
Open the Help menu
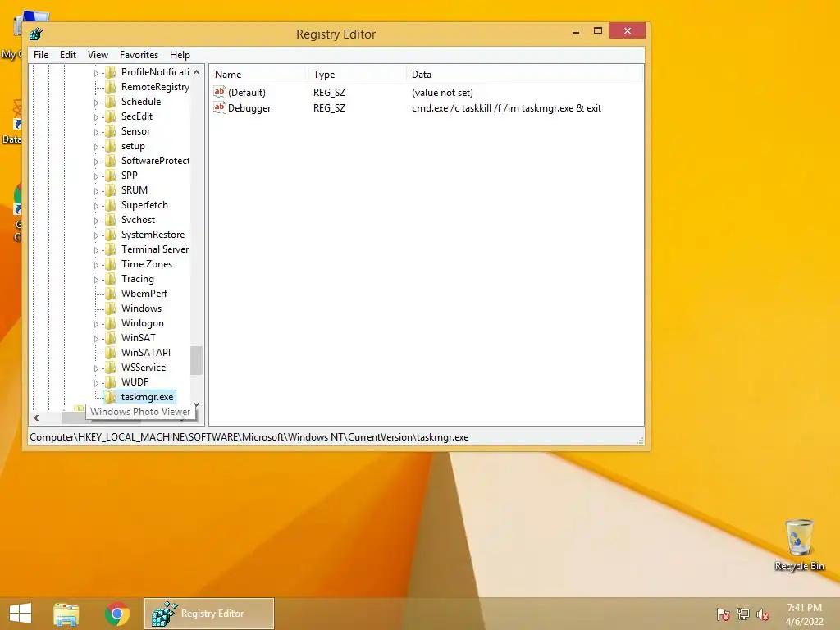pyautogui.click(x=180, y=55)
